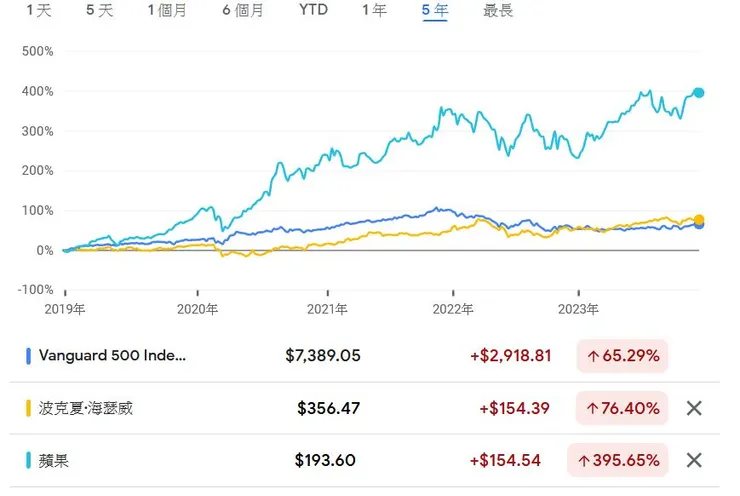Select the 1天 time range tab

(x=39, y=10)
